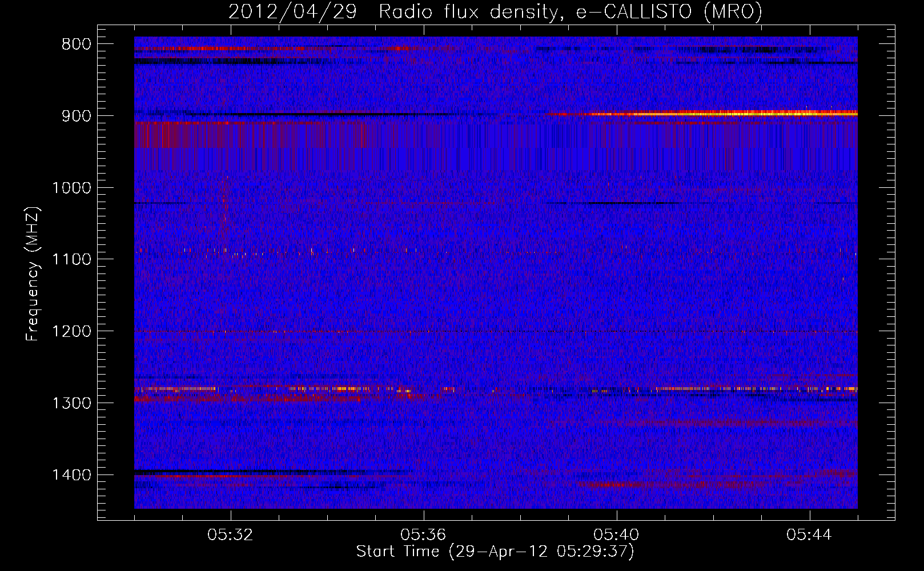Click the 05:44 time tick label
The image size is (924, 571).
pos(809,535)
